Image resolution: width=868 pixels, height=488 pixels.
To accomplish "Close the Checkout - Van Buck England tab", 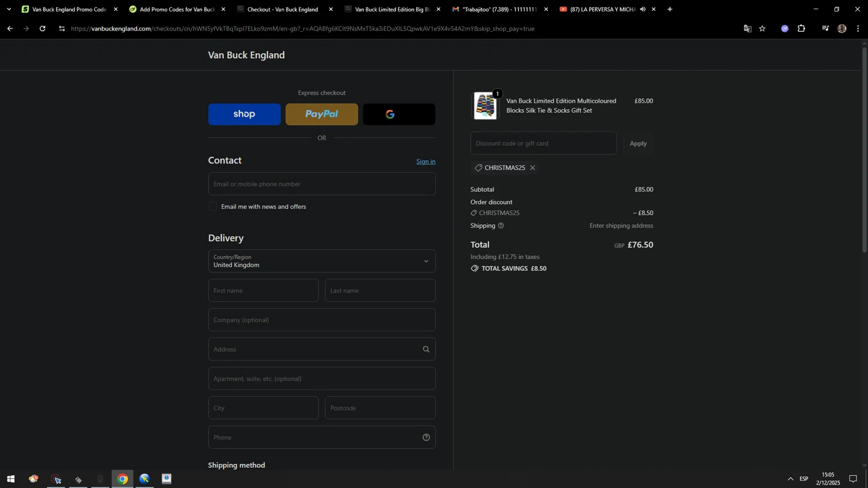I will coord(331,9).
